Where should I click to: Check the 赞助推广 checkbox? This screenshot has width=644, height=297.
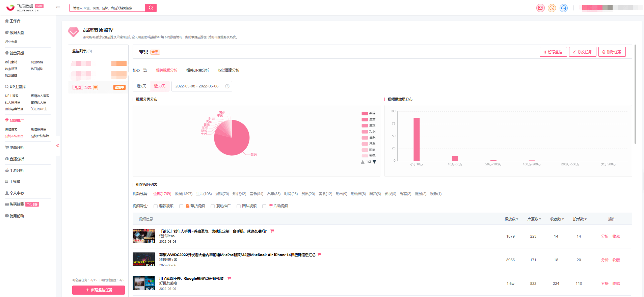click(213, 206)
